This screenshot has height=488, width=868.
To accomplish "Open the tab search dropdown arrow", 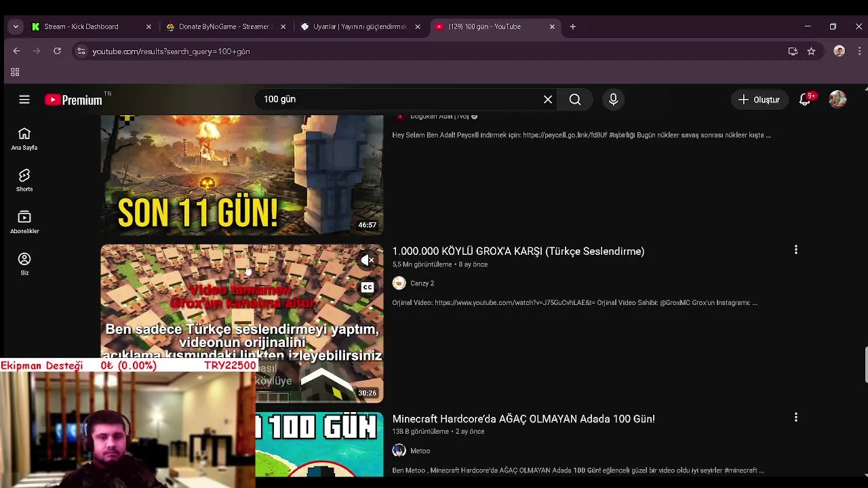I will [x=16, y=26].
